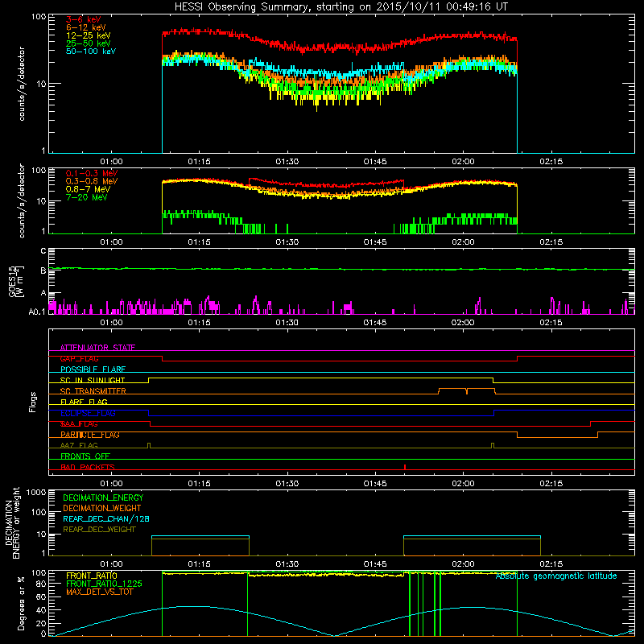Click the BAD_PACKETS red spike marker near 01:50
Viewport: 644px width, 644px height.
tap(405, 467)
